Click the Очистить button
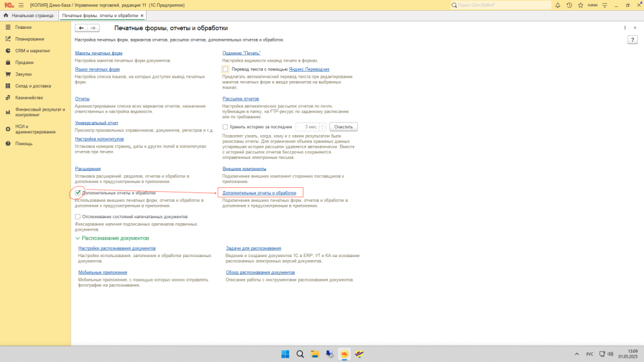644x362 pixels. pyautogui.click(x=343, y=127)
